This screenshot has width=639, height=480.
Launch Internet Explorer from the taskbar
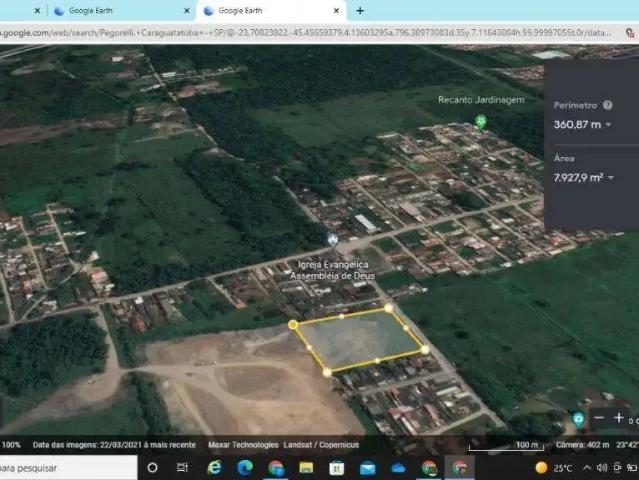[214, 468]
